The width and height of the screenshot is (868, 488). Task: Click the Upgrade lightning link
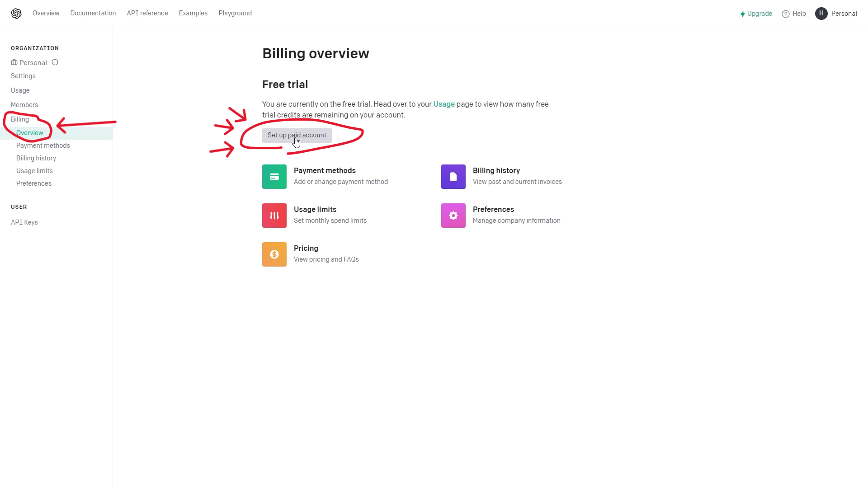coord(756,14)
